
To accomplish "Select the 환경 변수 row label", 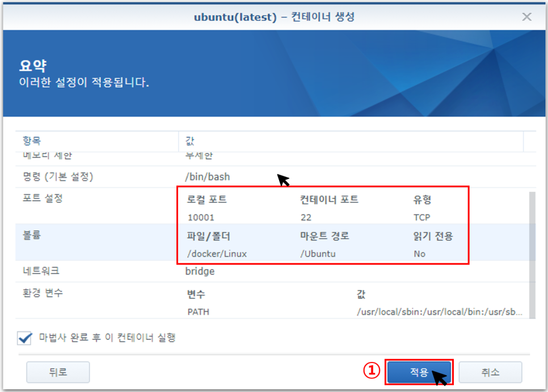I will coord(43,292).
